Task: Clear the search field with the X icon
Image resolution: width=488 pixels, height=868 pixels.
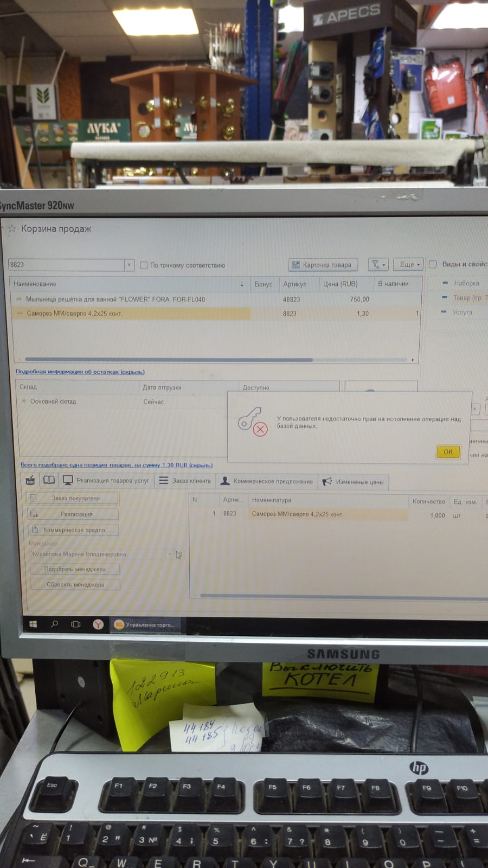Action: click(x=129, y=265)
